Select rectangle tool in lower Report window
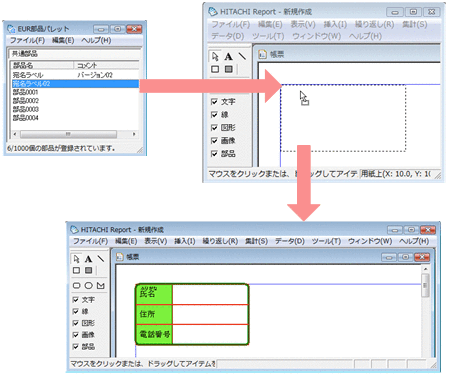Viewport: 449px width, 376px height. pyautogui.click(x=76, y=270)
